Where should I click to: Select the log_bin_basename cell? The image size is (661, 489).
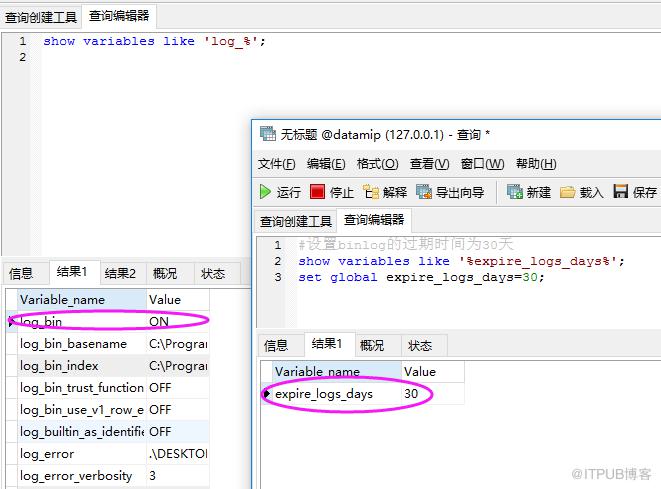tap(82, 344)
